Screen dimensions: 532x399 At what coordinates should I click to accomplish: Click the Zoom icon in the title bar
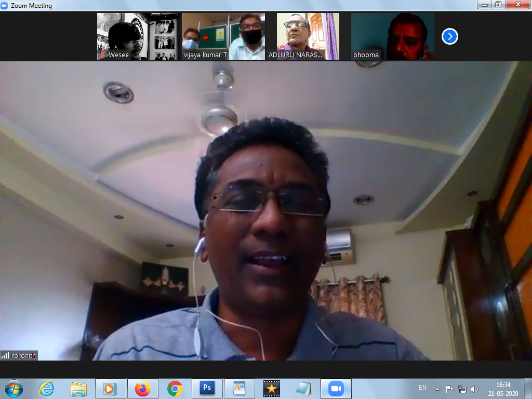[x=5, y=5]
